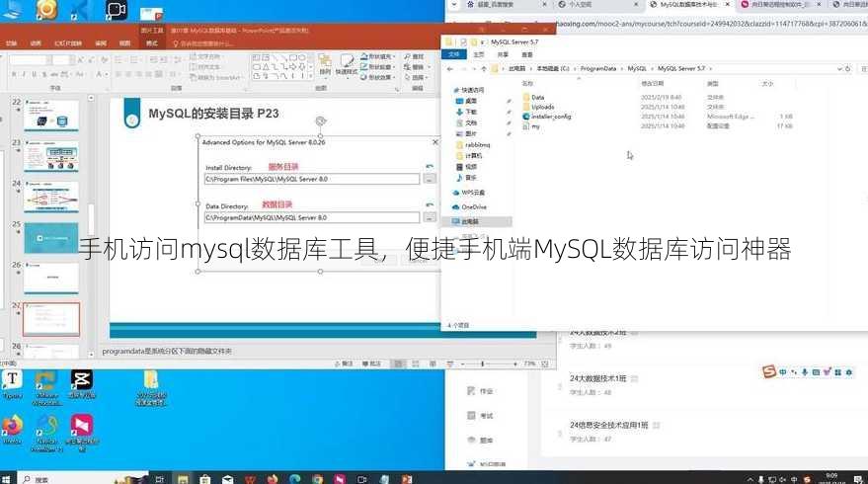
Task: Open the 文件 tab in File Explorer
Action: pos(454,55)
